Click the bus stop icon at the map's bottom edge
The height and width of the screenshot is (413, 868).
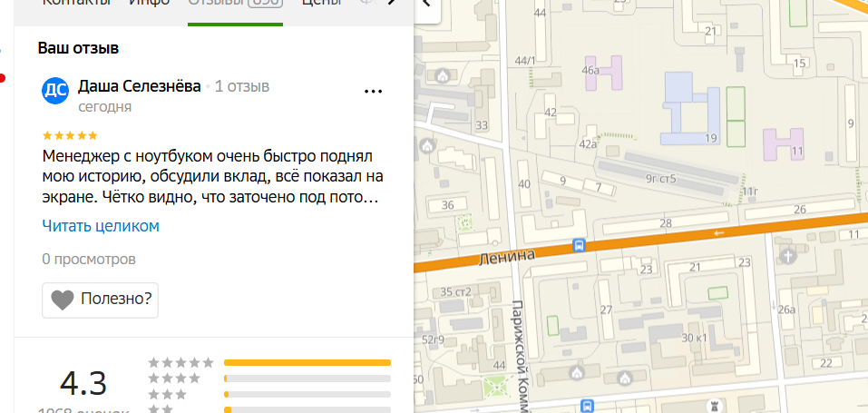[x=588, y=407]
